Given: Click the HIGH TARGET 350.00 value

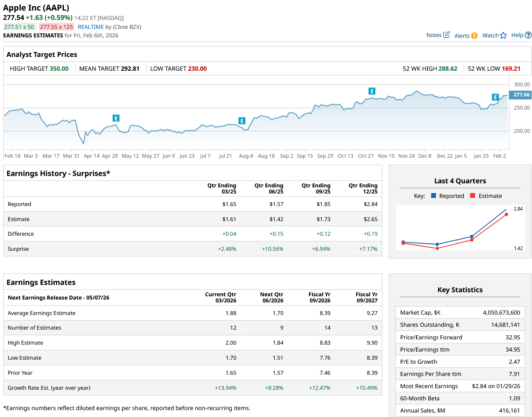Looking at the screenshot, I should 59,69.
